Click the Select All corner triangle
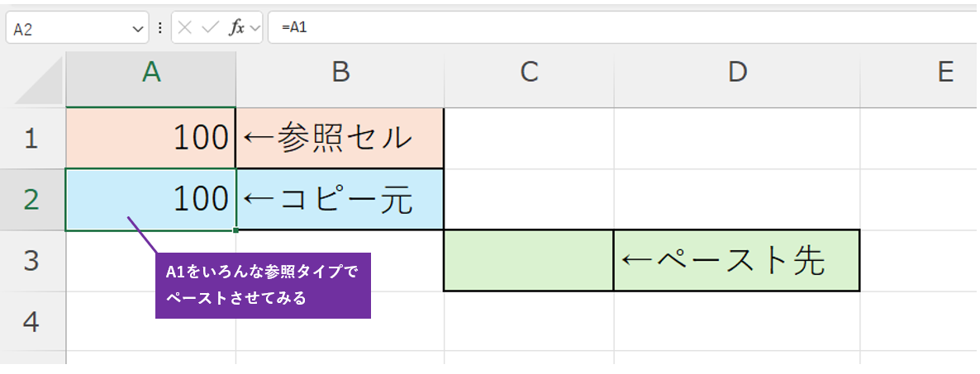 [x=40, y=82]
